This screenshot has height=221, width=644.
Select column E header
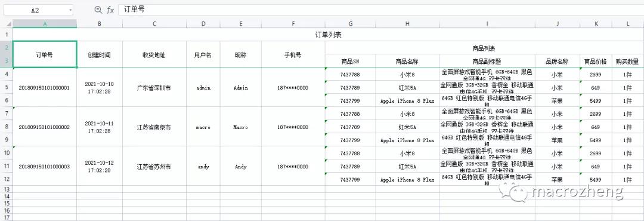point(241,23)
